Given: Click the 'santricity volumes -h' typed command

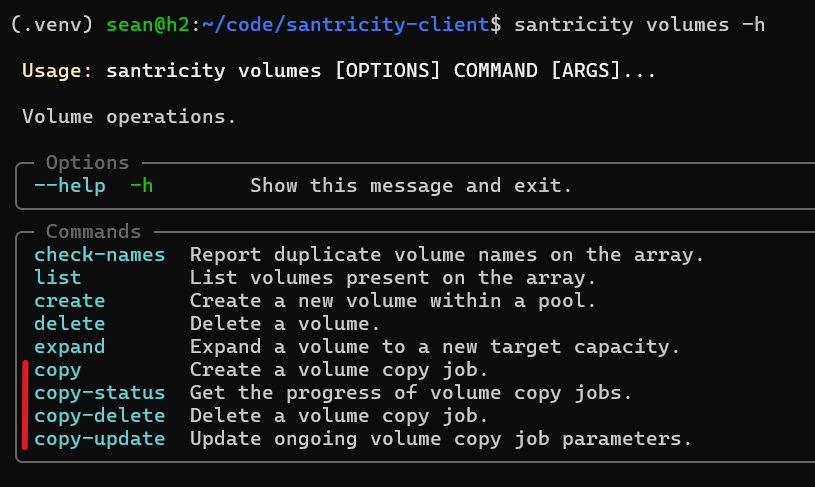Looking at the screenshot, I should (x=639, y=24).
